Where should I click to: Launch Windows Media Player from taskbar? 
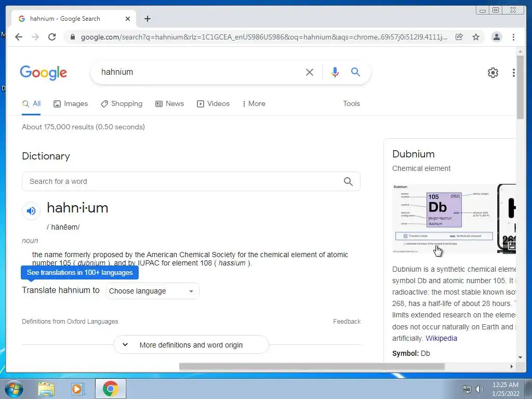tap(77, 389)
